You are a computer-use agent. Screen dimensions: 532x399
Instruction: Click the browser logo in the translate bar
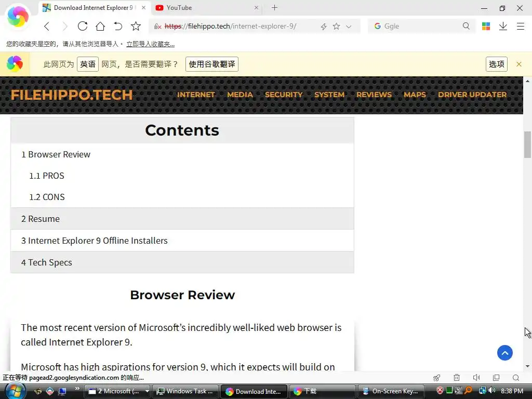pos(15,64)
